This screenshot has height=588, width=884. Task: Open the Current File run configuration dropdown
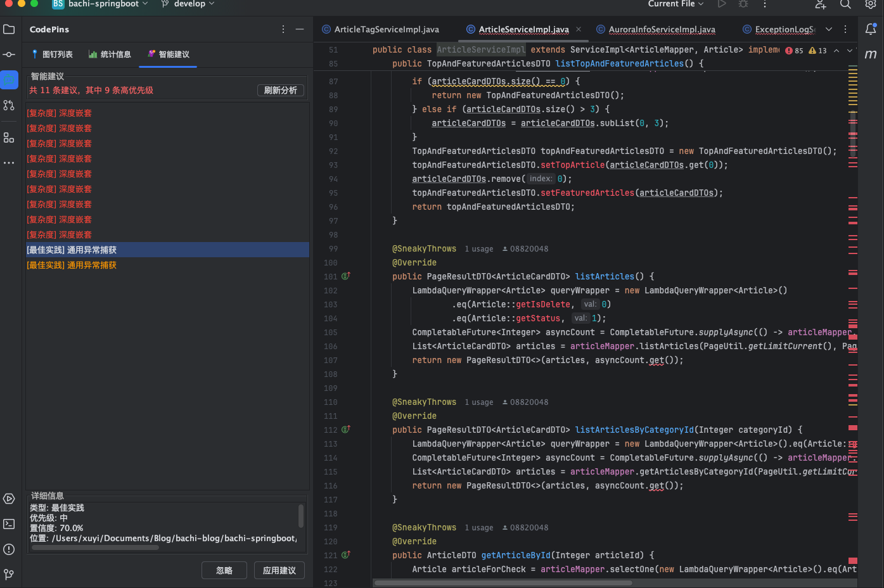(x=676, y=4)
